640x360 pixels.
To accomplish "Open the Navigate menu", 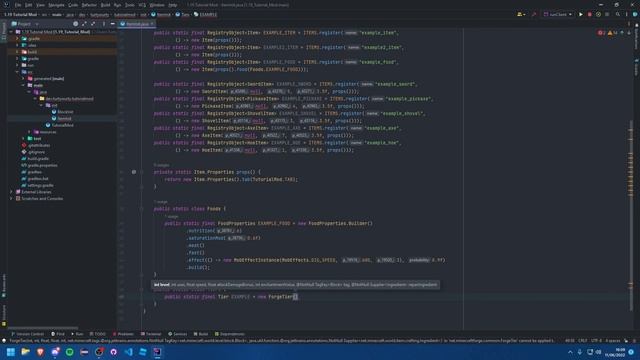I will point(56,5).
